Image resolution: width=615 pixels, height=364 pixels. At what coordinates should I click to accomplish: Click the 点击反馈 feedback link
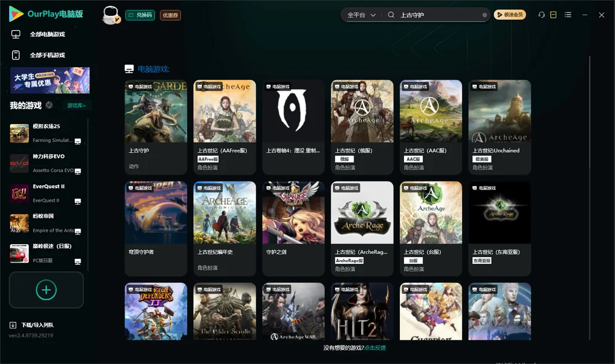pos(375,348)
